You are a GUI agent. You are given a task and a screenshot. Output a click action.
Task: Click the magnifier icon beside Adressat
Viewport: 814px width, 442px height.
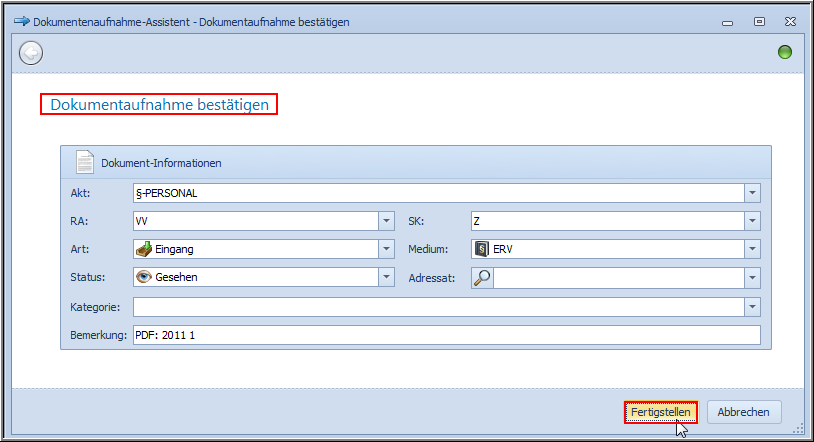(481, 278)
